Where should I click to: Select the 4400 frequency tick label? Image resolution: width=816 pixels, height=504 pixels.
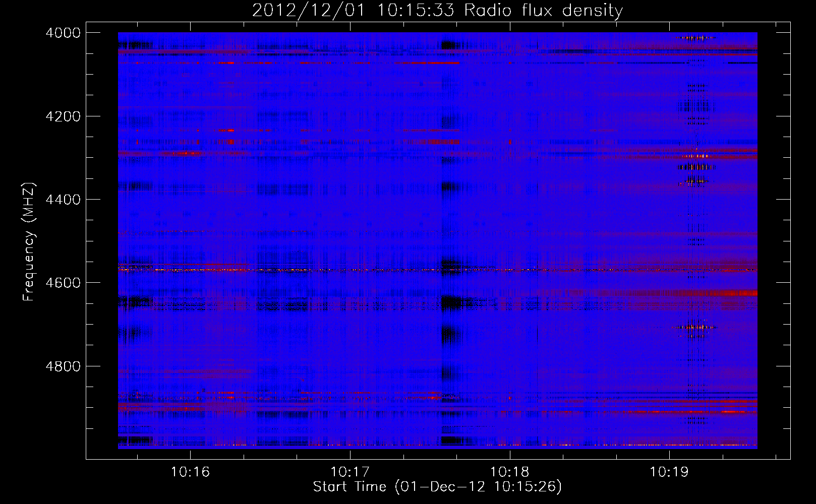(63, 200)
